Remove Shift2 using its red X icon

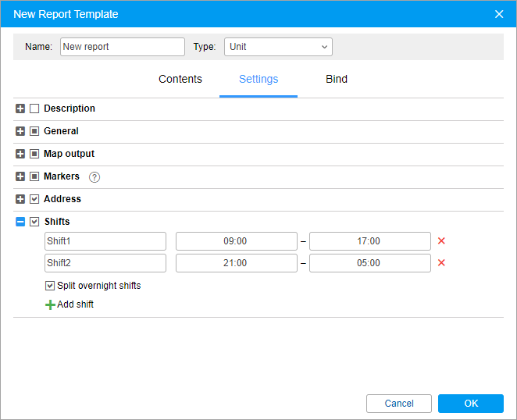pos(441,263)
